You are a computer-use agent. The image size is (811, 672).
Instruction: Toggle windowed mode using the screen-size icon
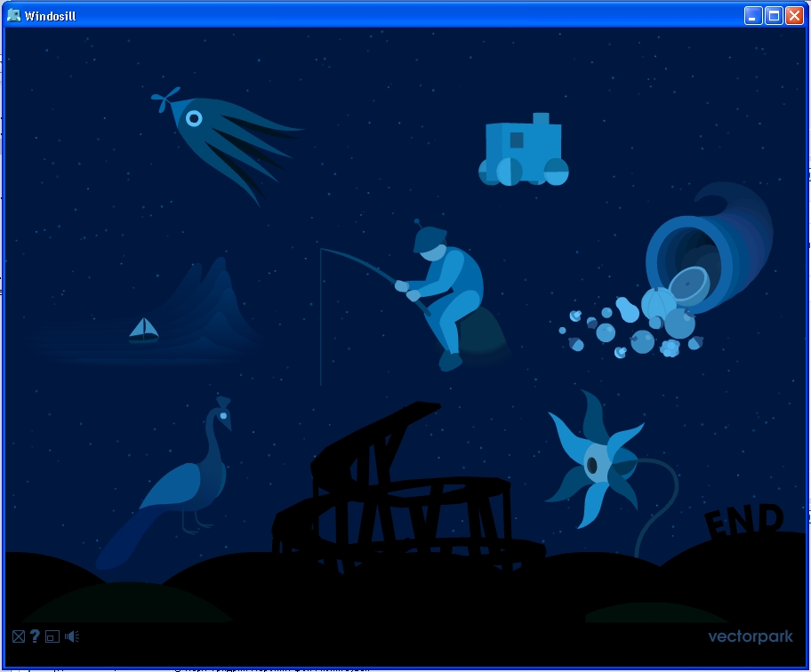(52, 636)
